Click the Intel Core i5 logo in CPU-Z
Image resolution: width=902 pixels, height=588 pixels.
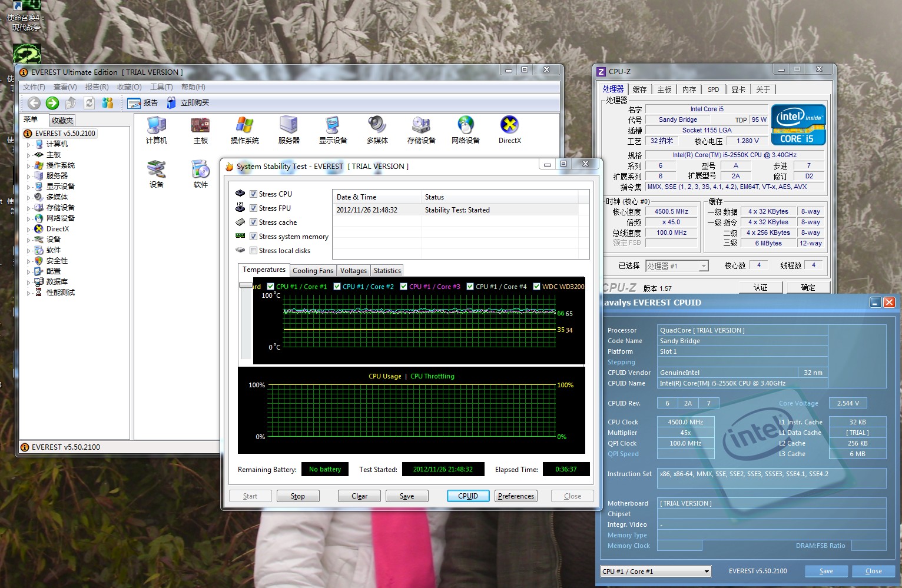(798, 125)
